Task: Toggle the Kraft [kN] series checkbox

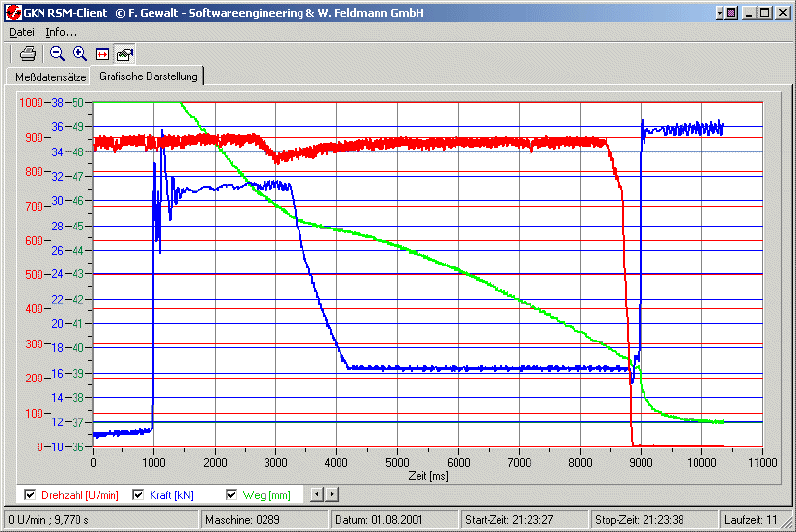Action: click(139, 494)
